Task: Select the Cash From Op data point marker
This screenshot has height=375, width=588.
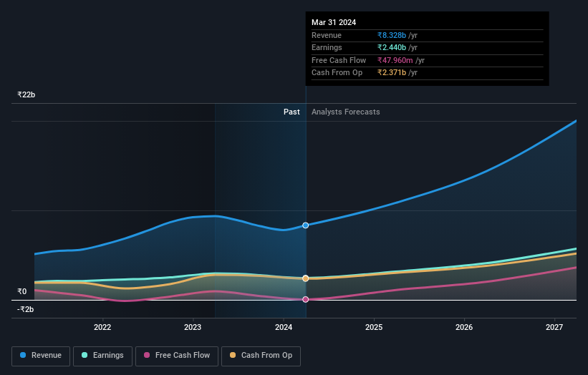Action: coord(306,278)
